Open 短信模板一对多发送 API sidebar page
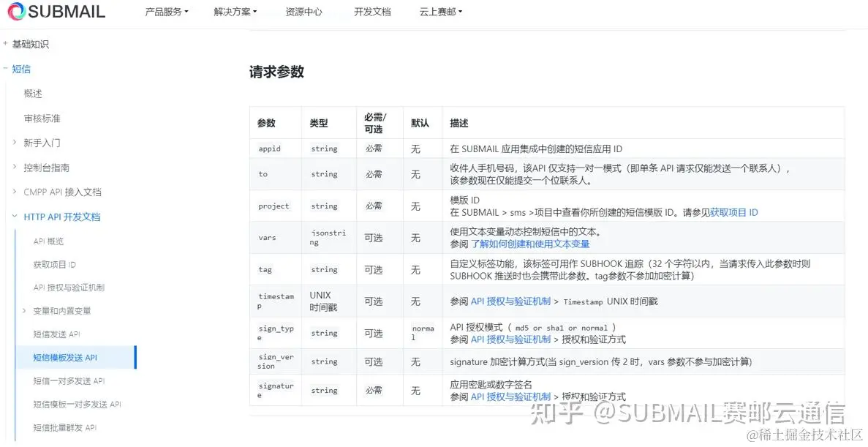The image size is (868, 447). pos(77,405)
